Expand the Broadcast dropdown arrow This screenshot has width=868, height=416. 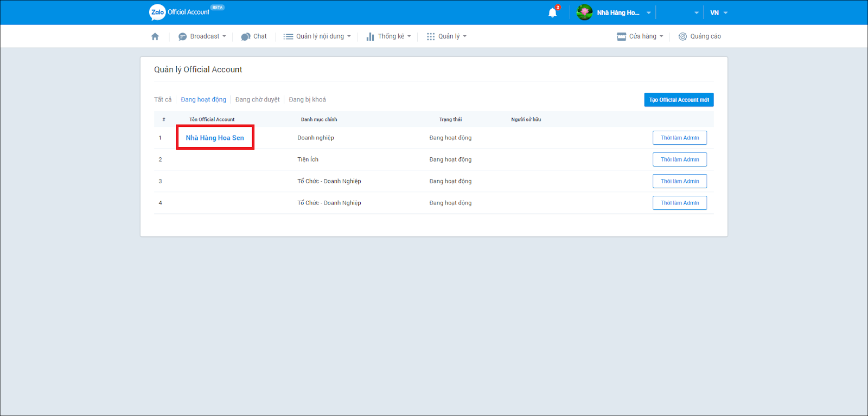pos(224,36)
